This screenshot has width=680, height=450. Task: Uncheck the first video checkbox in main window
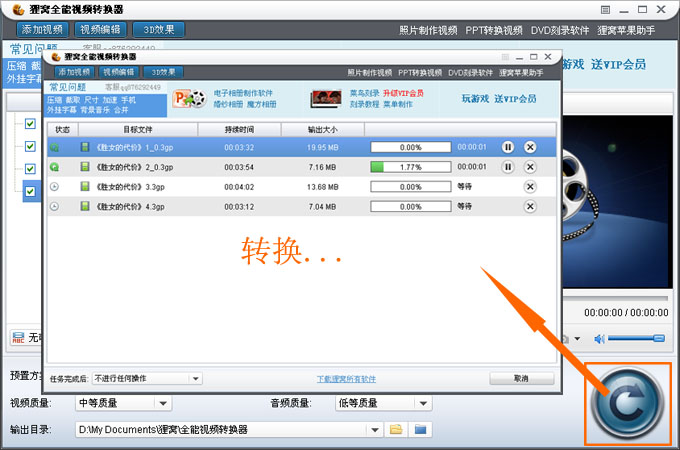(30, 124)
